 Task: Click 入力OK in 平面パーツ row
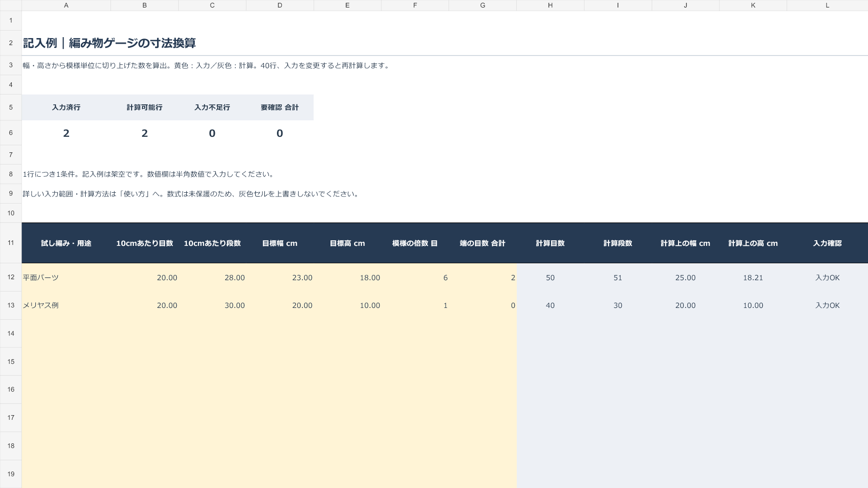pos(827,277)
